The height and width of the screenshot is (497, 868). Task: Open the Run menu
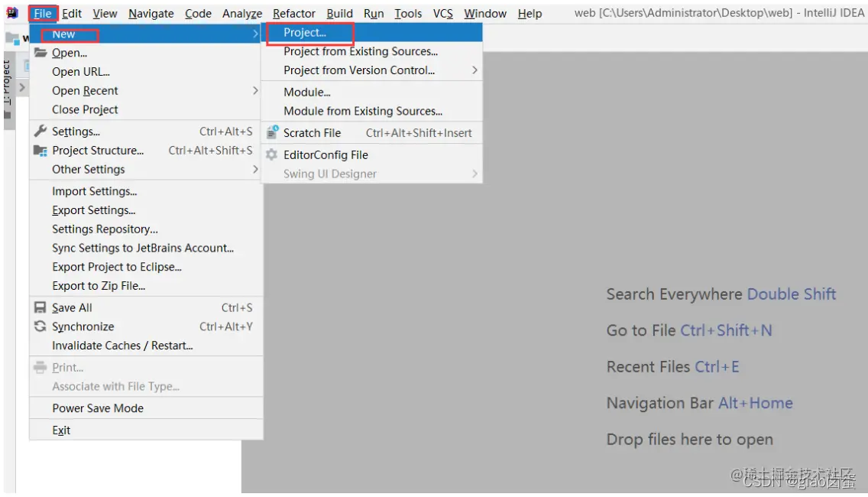click(x=374, y=13)
